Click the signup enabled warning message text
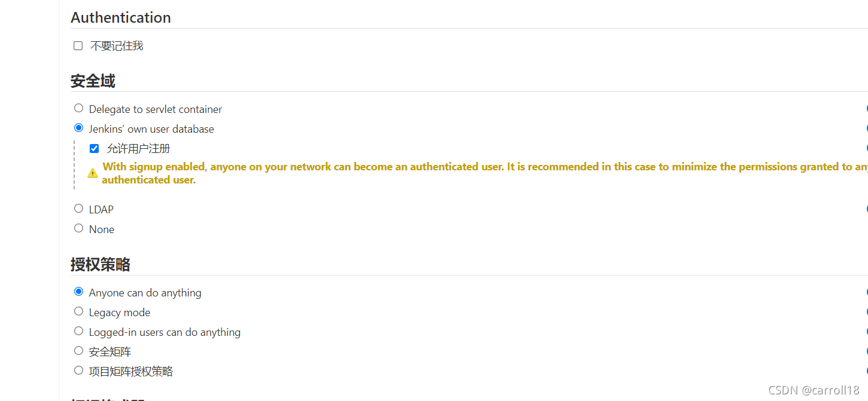Screen dimensions: 868x401 (x=485, y=173)
